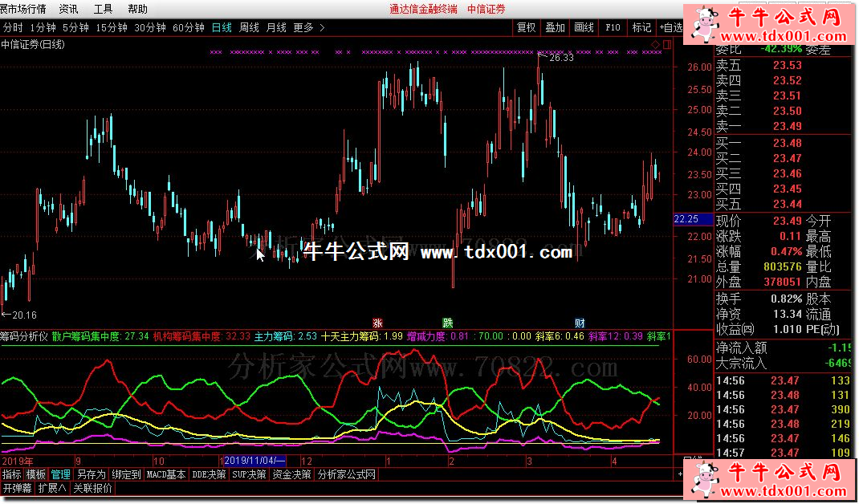Switch to 分时 chart period
The image size is (859, 504).
(13, 27)
